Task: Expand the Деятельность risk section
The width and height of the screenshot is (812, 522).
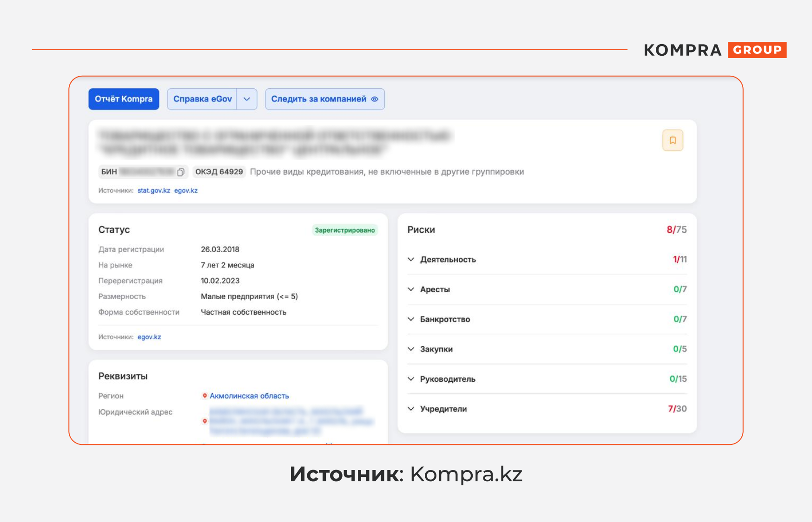Action: 547,260
